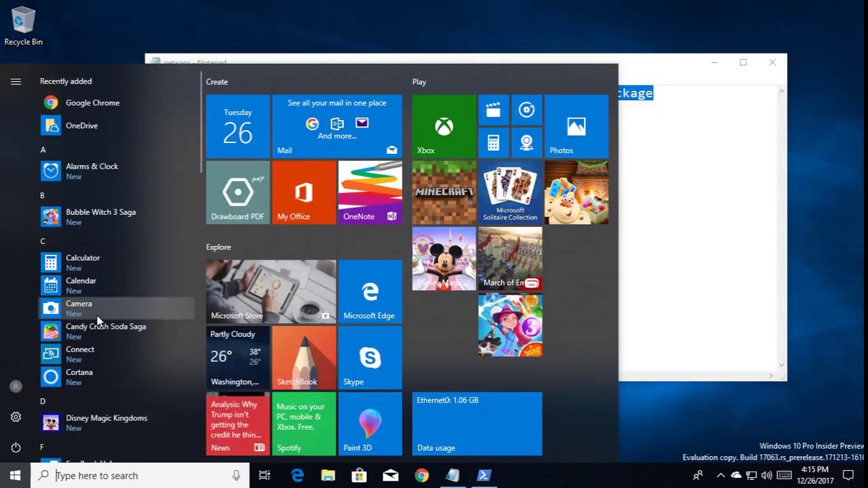Viewport: 868px width, 488px height.
Task: Open OneDrive in the app list
Action: [117, 125]
